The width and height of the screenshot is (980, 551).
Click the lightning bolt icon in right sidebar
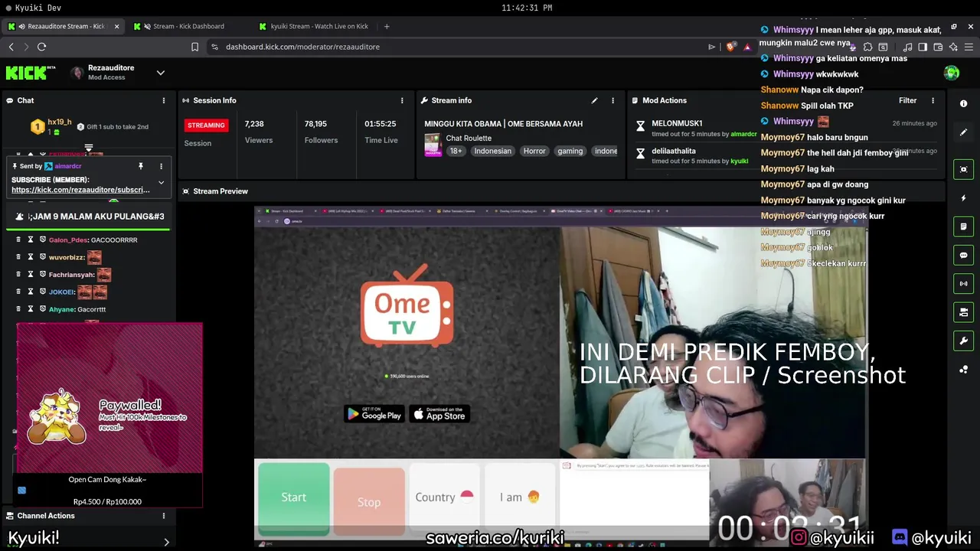point(963,198)
